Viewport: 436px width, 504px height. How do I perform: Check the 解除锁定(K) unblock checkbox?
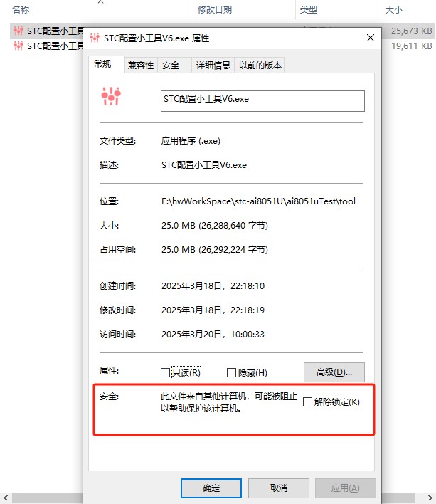coord(307,401)
